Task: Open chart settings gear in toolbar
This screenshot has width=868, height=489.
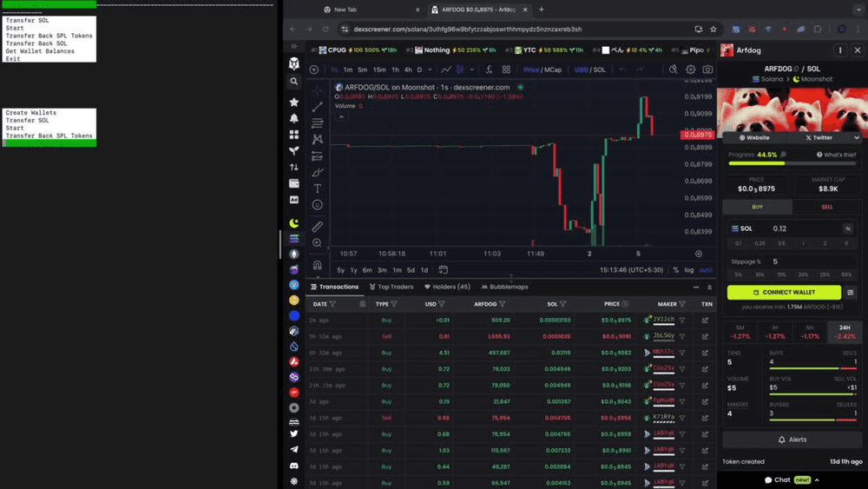Action: [x=690, y=69]
